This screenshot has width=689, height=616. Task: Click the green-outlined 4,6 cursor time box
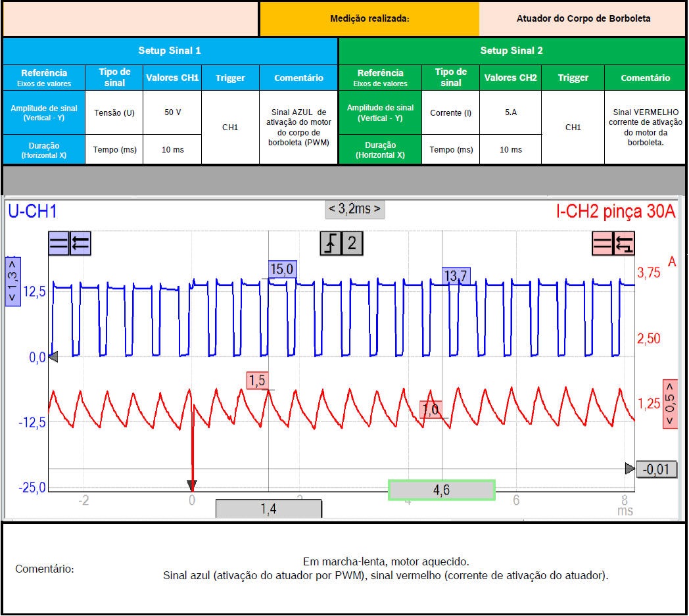click(x=441, y=490)
